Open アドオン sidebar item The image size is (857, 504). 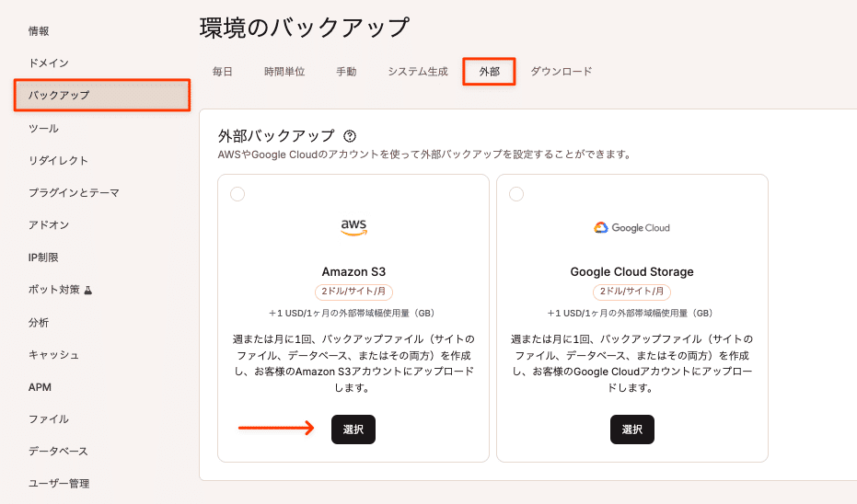coord(49,225)
